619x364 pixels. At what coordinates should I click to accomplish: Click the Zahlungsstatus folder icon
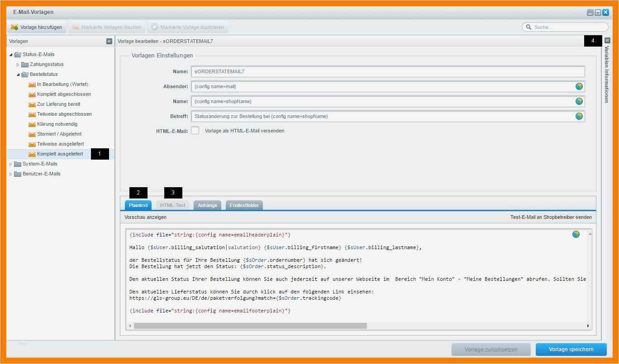pyautogui.click(x=25, y=64)
